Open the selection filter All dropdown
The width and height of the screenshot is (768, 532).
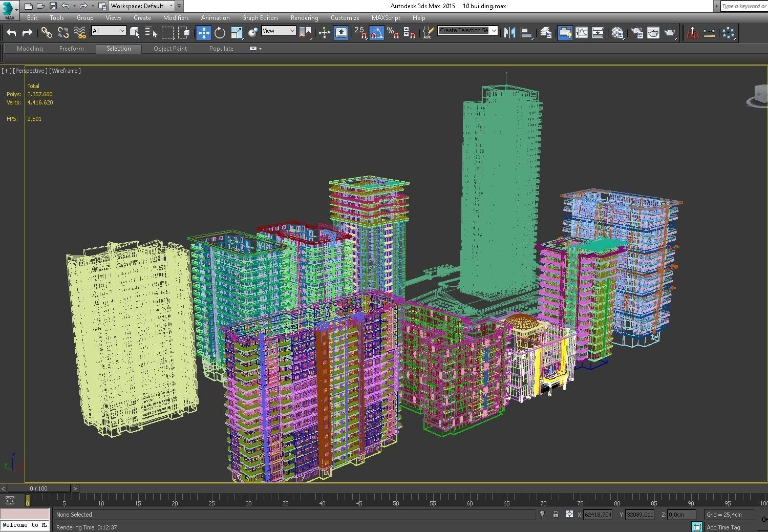click(109, 31)
